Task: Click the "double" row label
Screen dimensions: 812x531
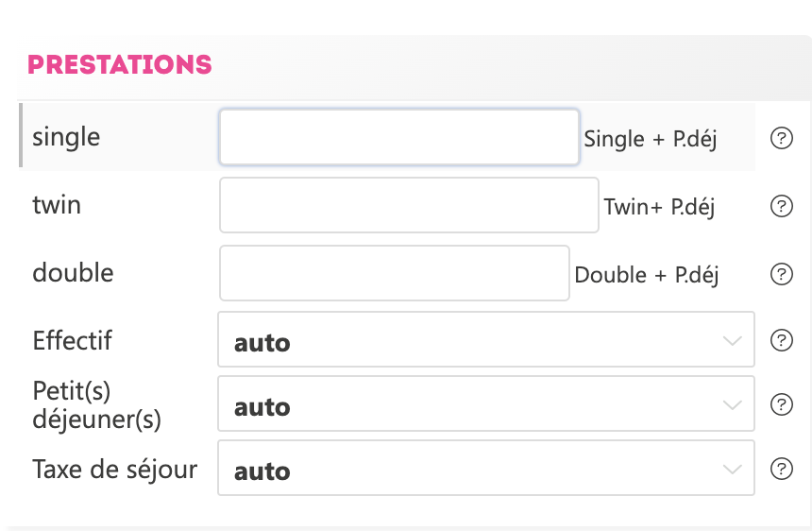Action: (73, 273)
